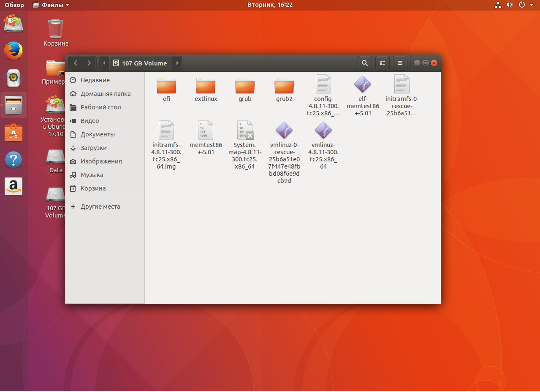Launch Firefox from the dock
The width and height of the screenshot is (540, 392).
pos(14,51)
